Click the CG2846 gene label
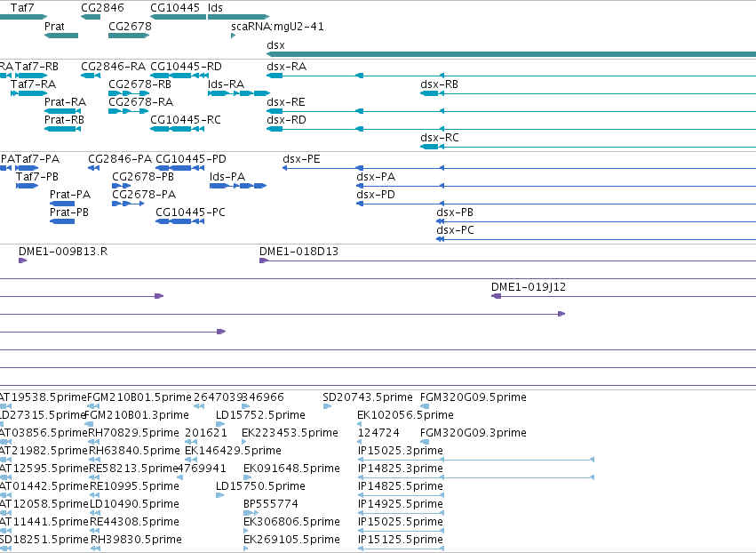The height and width of the screenshot is (553, 756). [102, 8]
